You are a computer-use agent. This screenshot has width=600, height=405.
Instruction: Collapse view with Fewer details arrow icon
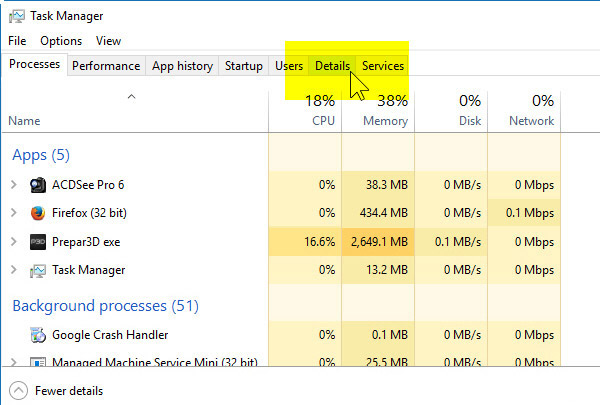pos(17,391)
